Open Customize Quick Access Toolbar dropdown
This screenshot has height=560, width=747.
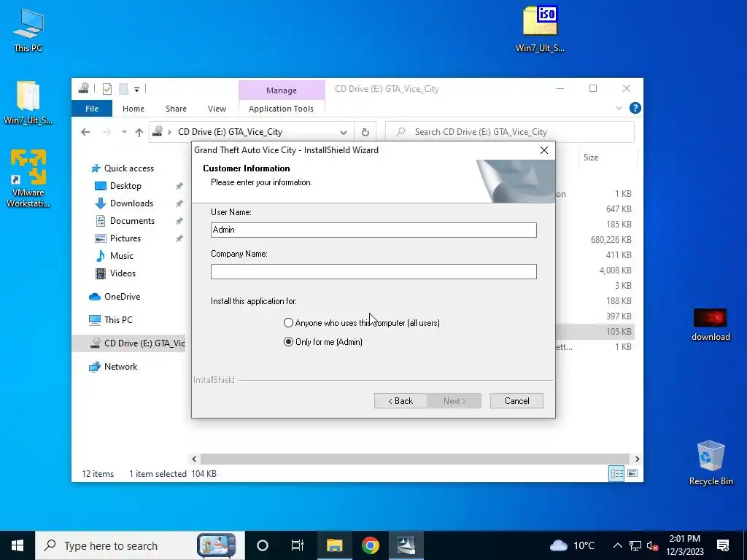pyautogui.click(x=136, y=89)
